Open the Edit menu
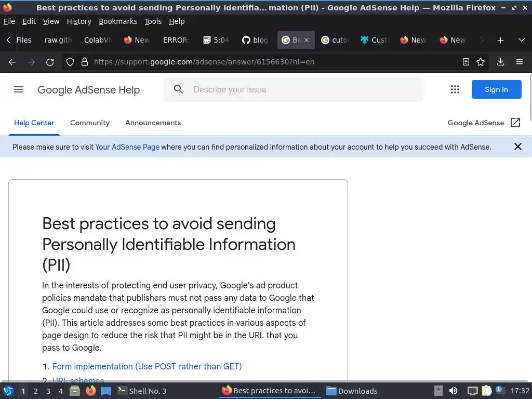 29,21
